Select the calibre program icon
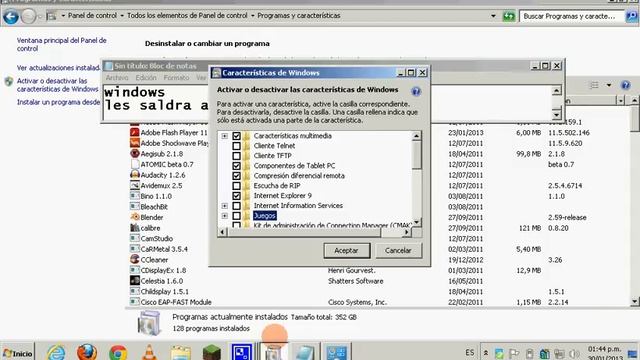The height and width of the screenshot is (360, 640). point(135,228)
